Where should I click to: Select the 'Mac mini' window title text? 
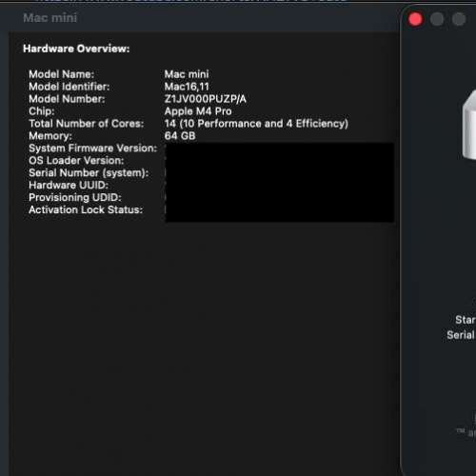(50, 18)
